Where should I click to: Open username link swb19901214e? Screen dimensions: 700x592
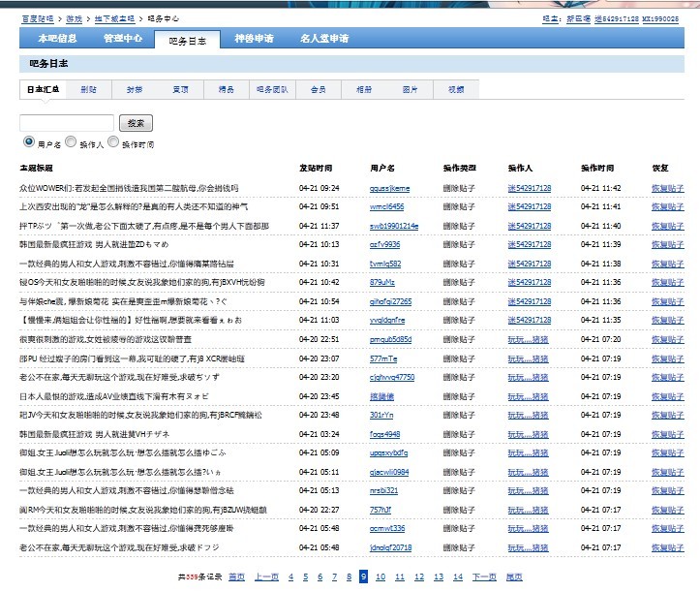[x=394, y=226]
